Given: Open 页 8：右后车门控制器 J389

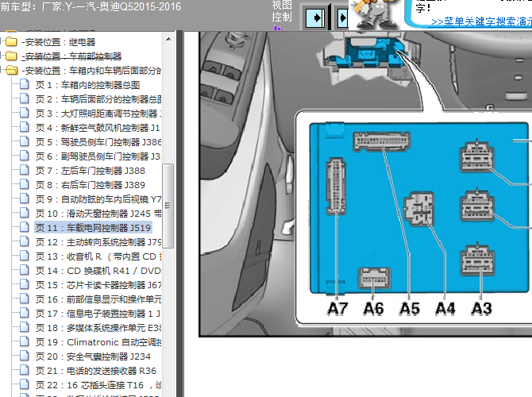Looking at the screenshot, I should [91, 184].
